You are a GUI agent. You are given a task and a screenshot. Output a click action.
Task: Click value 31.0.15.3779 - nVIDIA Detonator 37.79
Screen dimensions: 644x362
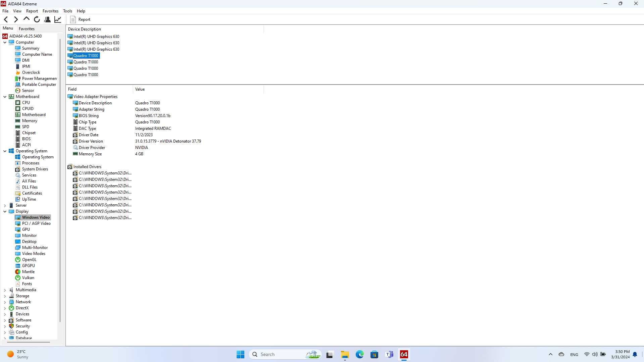click(x=168, y=141)
